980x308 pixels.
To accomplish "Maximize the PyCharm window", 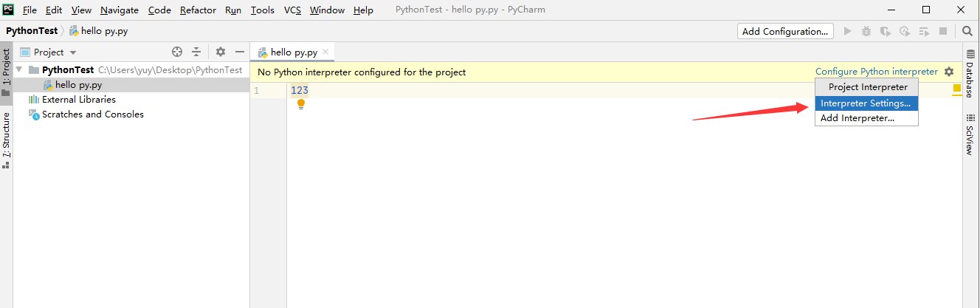I will tap(926, 10).
